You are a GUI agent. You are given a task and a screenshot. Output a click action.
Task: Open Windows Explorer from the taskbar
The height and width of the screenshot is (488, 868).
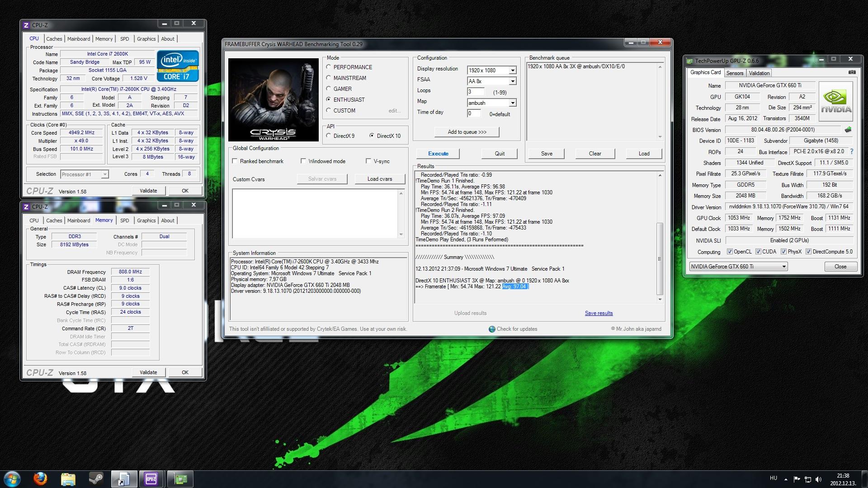pos(68,479)
